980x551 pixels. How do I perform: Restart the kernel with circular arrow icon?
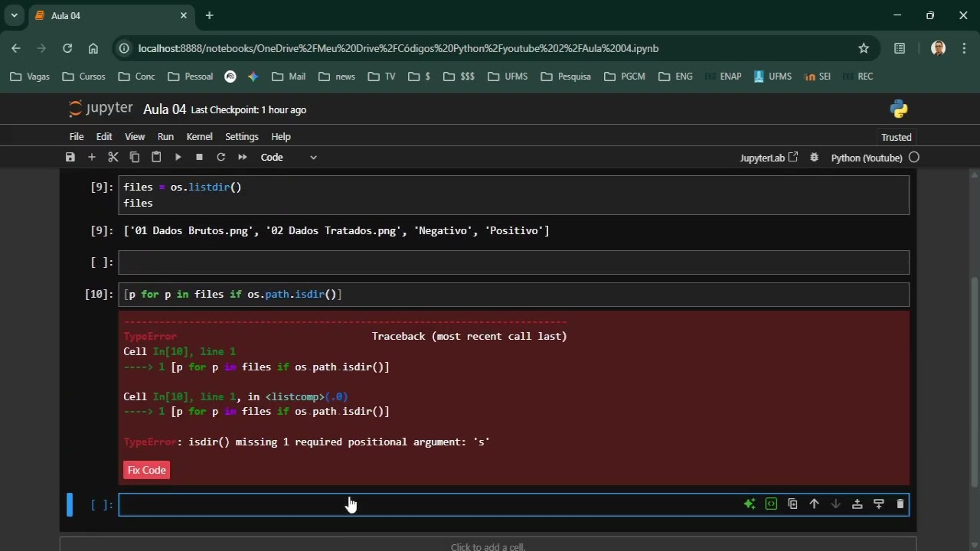[220, 157]
